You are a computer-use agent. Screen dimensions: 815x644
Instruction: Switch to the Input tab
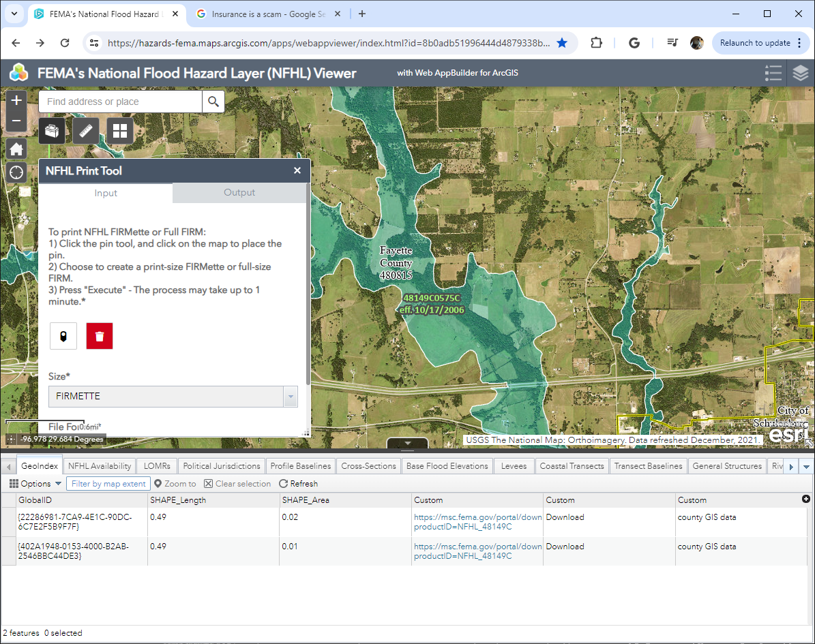coord(106,194)
